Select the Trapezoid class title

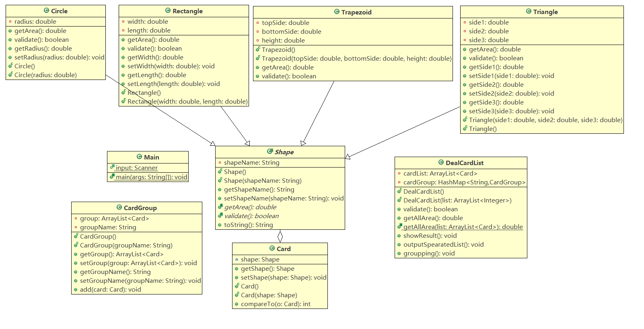coord(356,12)
